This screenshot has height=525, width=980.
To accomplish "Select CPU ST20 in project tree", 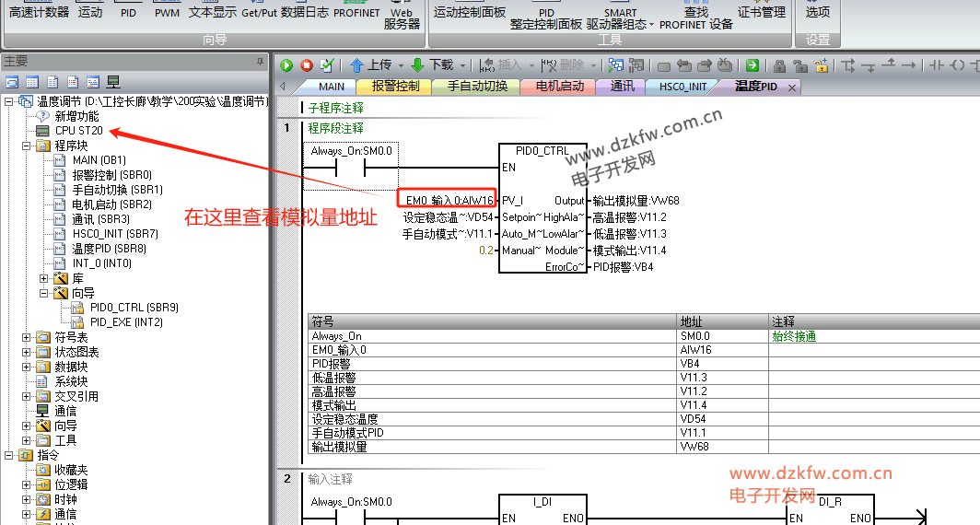I will pos(78,131).
